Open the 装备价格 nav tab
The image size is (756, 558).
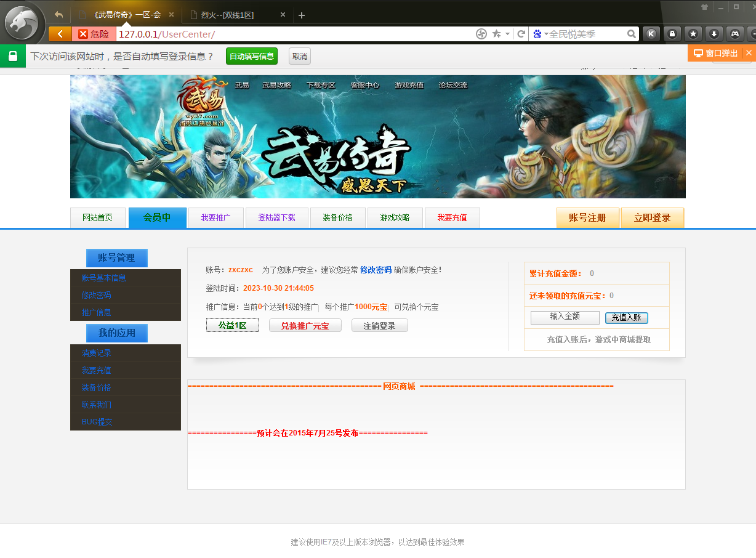(338, 217)
